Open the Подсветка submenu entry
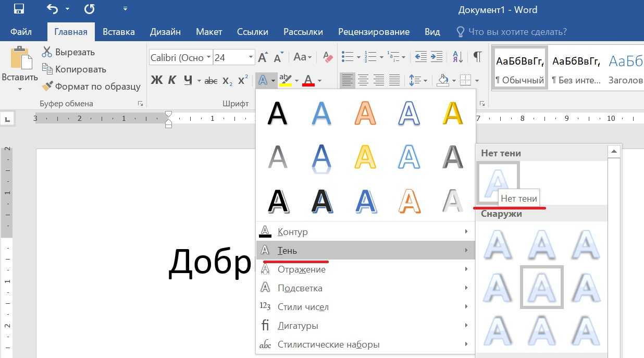Screen dimensions: 644x358 [365, 288]
